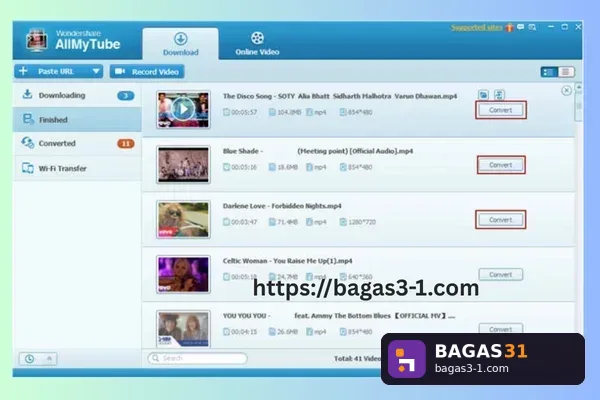The height and width of the screenshot is (400, 600).
Task: Click the Download tab arrow icon
Action: click(x=181, y=39)
